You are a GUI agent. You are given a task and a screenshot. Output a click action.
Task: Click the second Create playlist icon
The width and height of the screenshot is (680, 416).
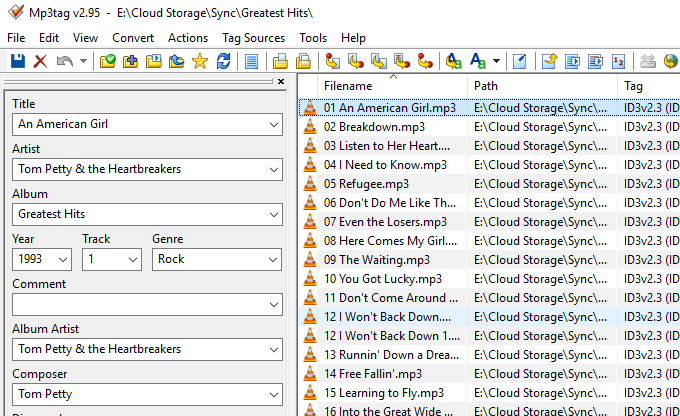tap(595, 61)
